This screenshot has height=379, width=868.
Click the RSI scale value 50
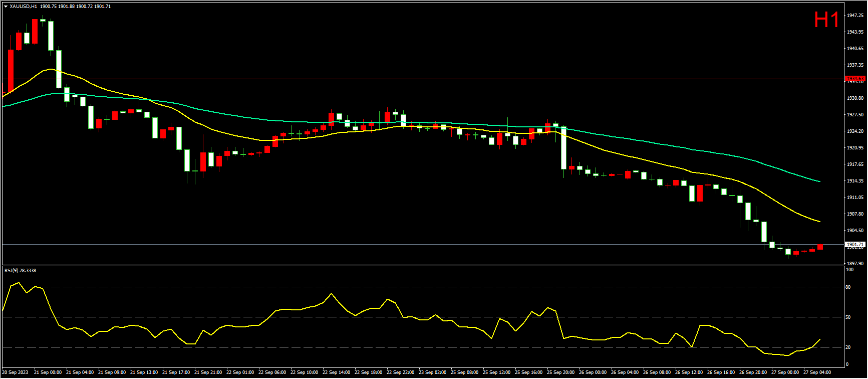pos(848,317)
